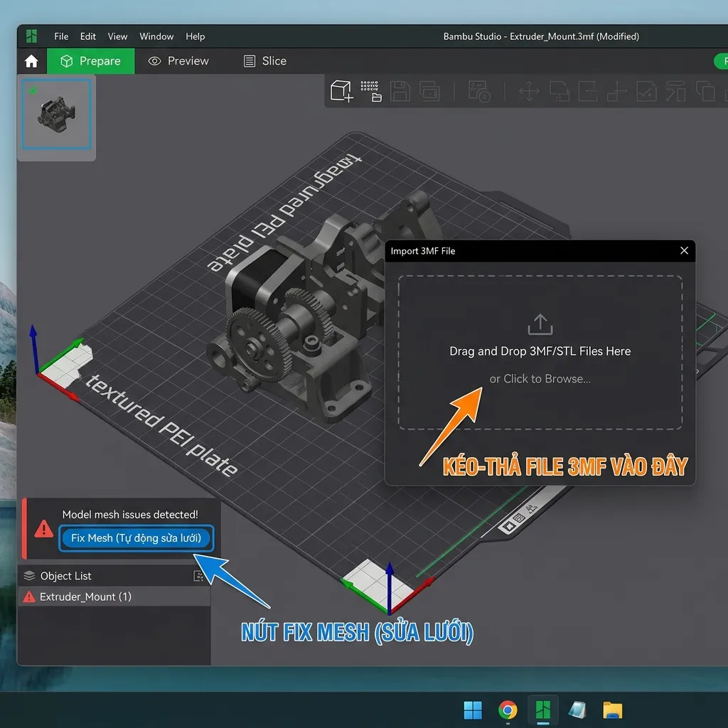Open the Windows Start menu
The image size is (728, 728).
(473, 710)
